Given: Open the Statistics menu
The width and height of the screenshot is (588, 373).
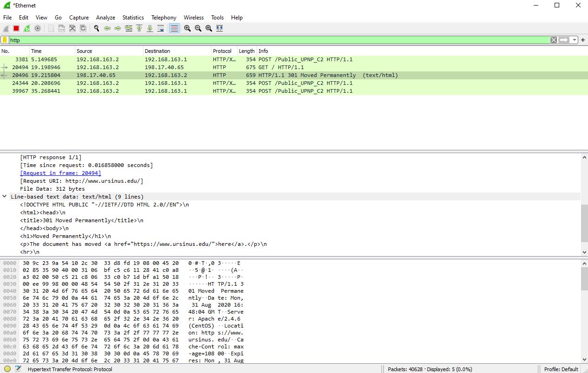Looking at the screenshot, I should (133, 18).
